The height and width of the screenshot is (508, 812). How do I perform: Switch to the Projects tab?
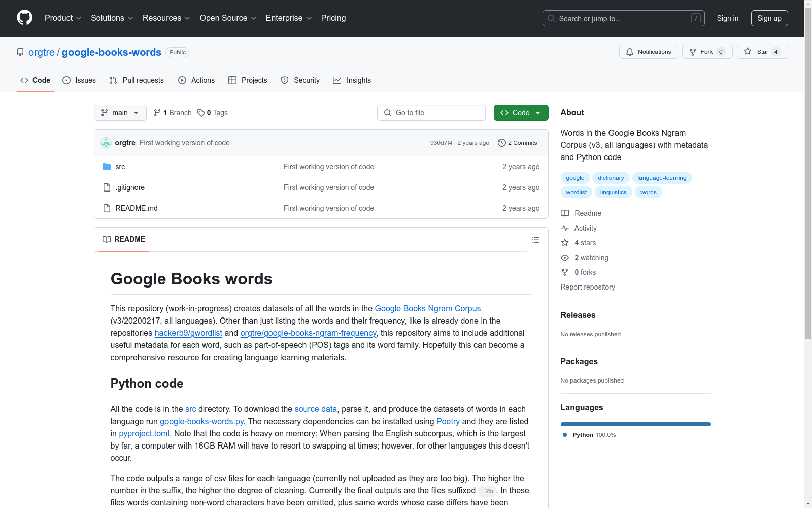248,80
